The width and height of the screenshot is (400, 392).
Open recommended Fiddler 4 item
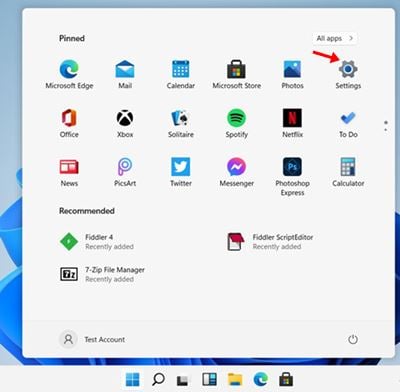point(97,242)
